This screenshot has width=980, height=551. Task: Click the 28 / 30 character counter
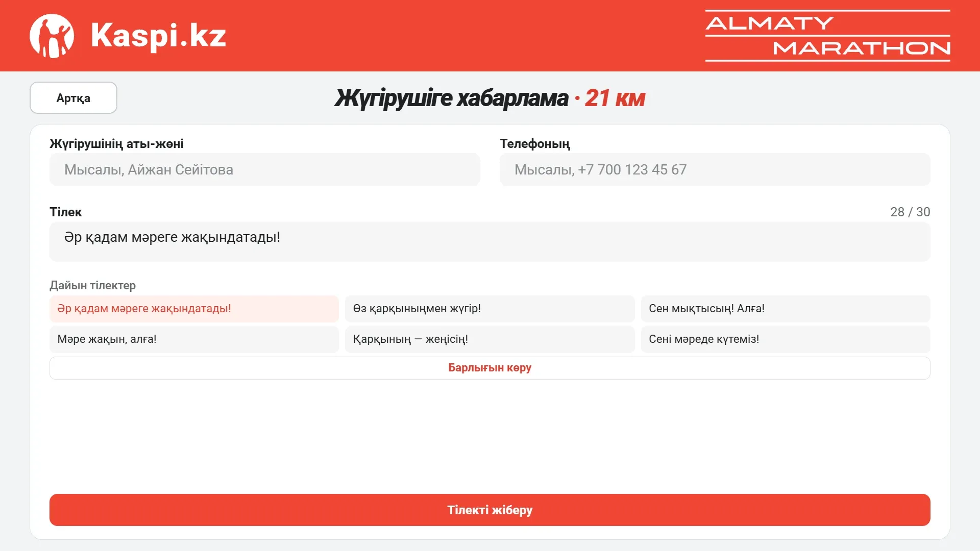(910, 212)
